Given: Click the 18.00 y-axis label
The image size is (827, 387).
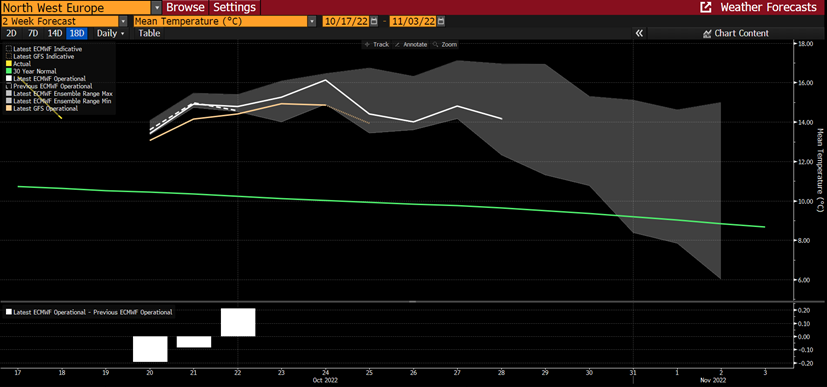Looking at the screenshot, I should pyautogui.click(x=805, y=44).
